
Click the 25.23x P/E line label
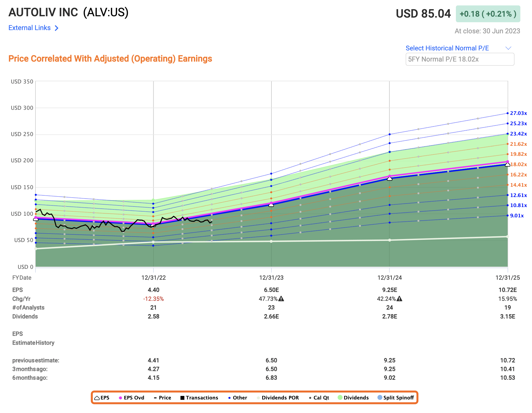(x=518, y=124)
